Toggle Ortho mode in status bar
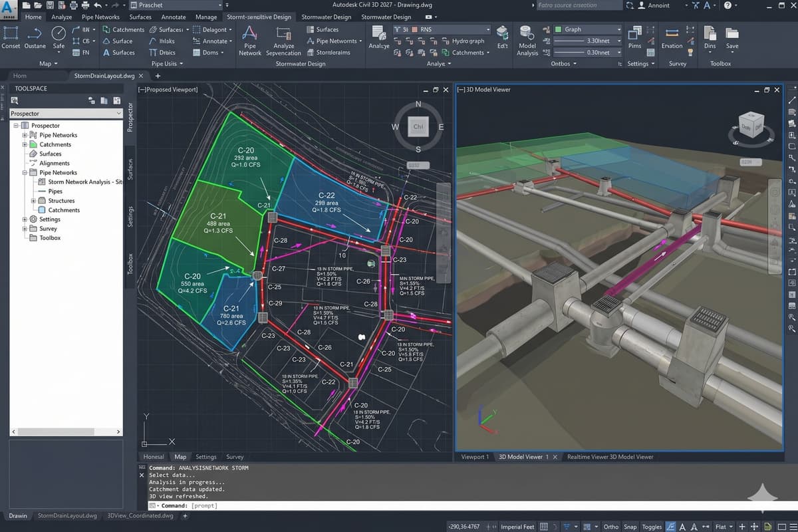Screen dimensions: 798x532 [x=610, y=526]
